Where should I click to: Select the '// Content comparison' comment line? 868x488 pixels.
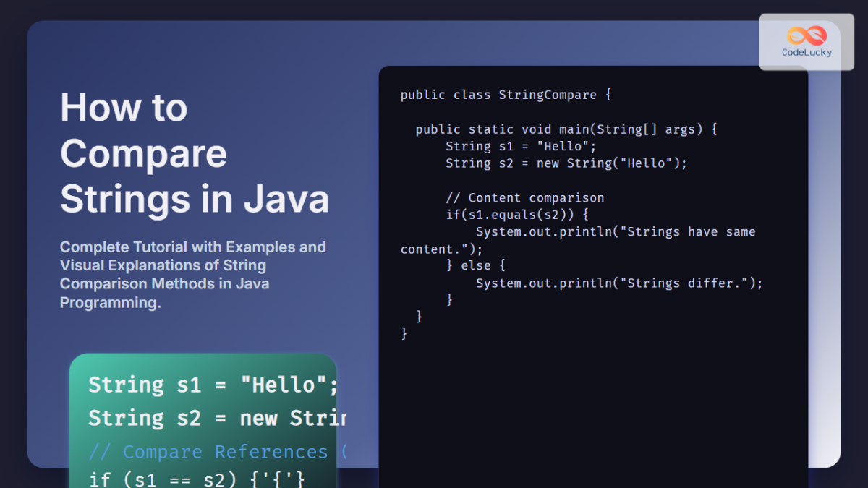click(524, 197)
